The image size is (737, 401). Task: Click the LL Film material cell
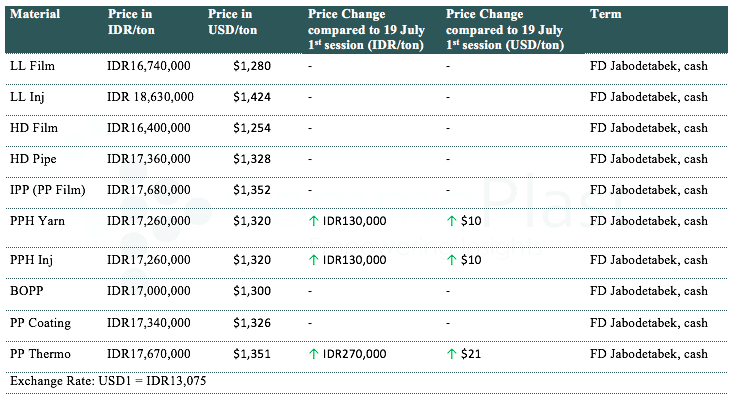[x=31, y=66]
